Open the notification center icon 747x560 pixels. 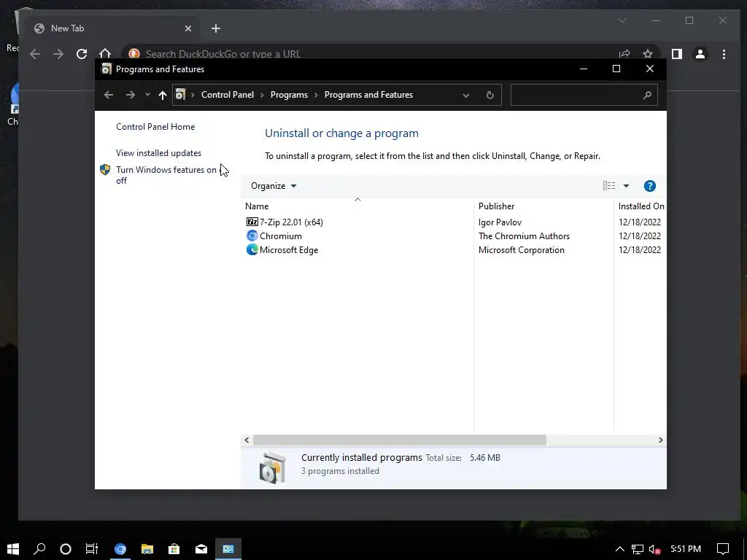[723, 549]
